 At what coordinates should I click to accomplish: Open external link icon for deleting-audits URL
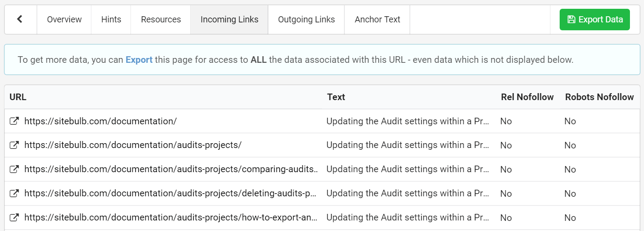point(14,193)
